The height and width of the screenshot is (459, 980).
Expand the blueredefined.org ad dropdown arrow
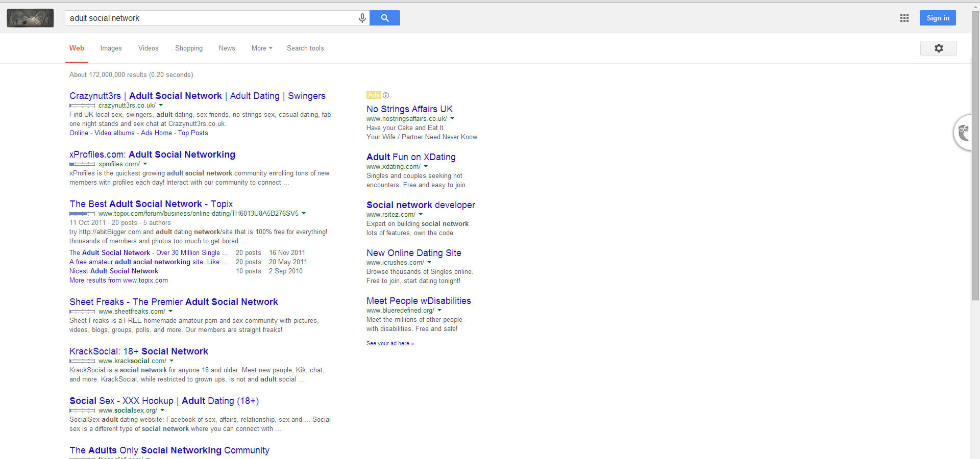(439, 311)
